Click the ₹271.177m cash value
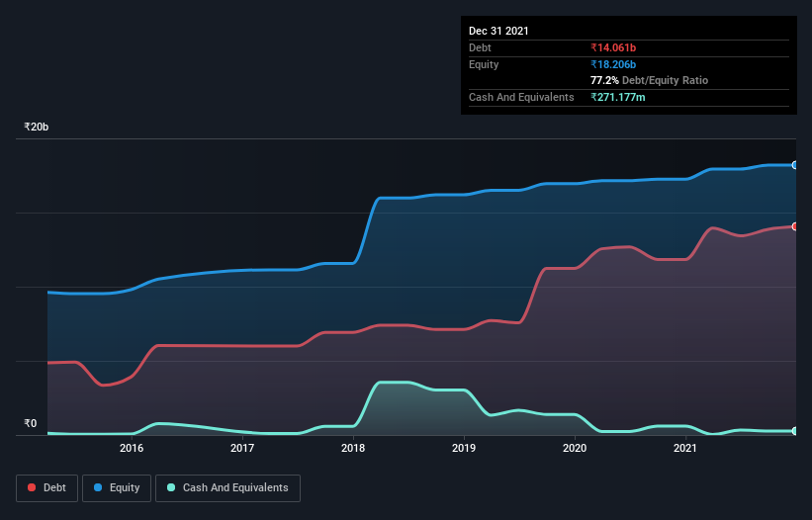Viewport: 812px width, 520px height. coord(618,97)
